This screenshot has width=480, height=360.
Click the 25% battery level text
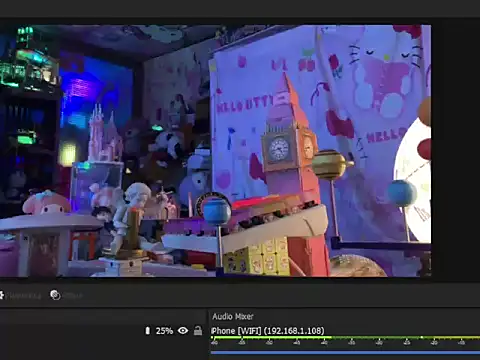[164, 331]
